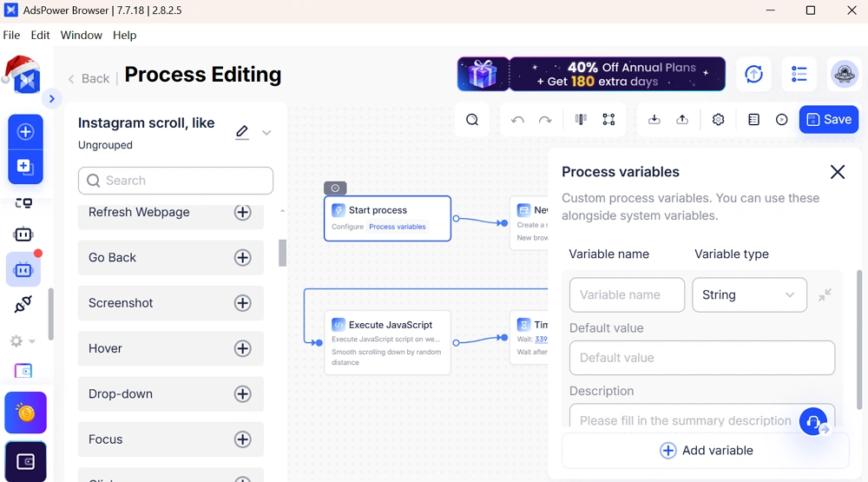Open canvas search magnifier tool

pyautogui.click(x=472, y=120)
